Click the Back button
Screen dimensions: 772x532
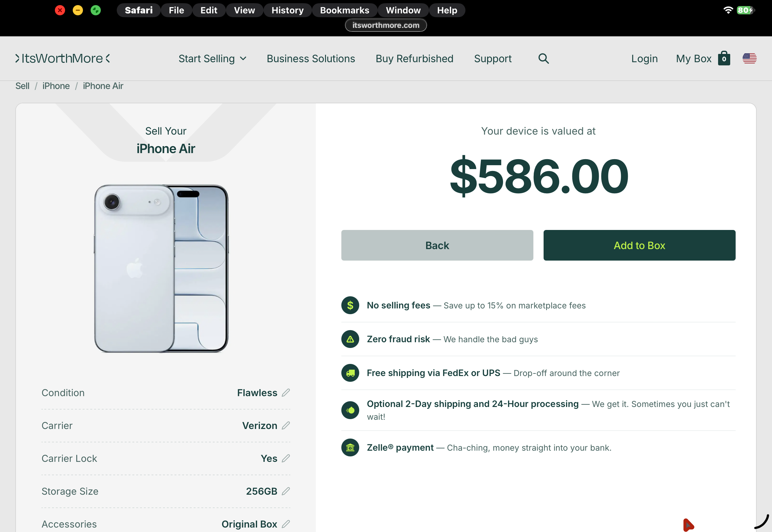437,245
